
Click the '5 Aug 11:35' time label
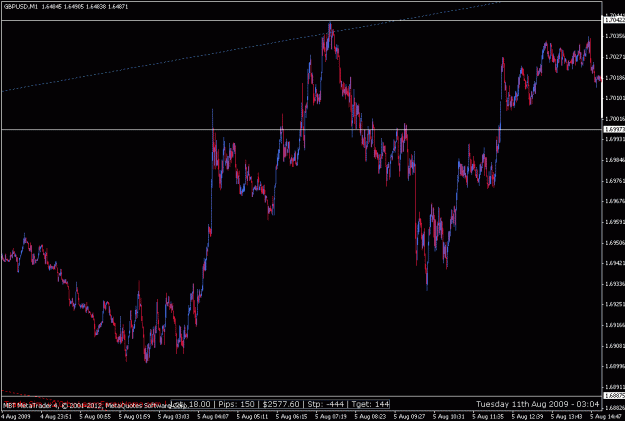click(x=488, y=417)
